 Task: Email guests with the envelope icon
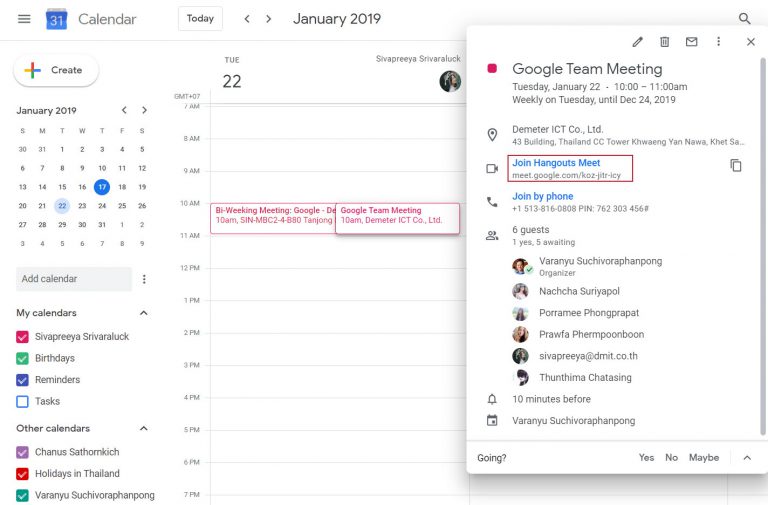pos(691,42)
